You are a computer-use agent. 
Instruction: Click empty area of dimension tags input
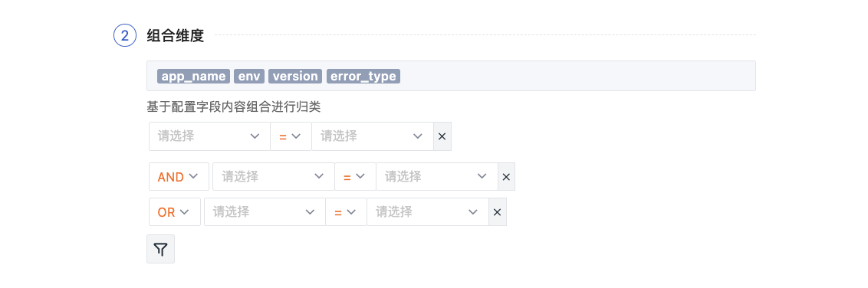click(576, 77)
